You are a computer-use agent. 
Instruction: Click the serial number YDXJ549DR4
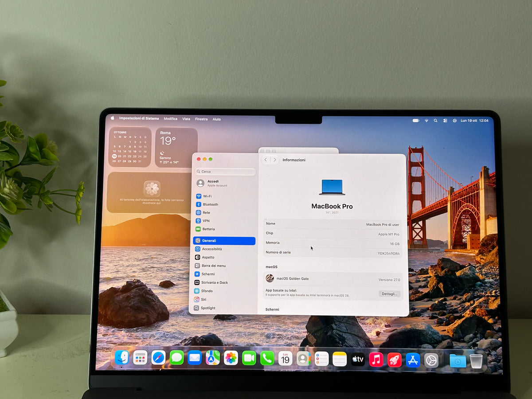tap(388, 254)
